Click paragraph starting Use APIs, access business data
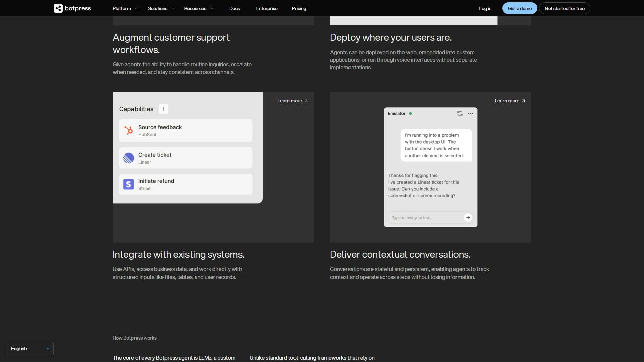Image resolution: width=644 pixels, height=362 pixels. (x=177, y=273)
